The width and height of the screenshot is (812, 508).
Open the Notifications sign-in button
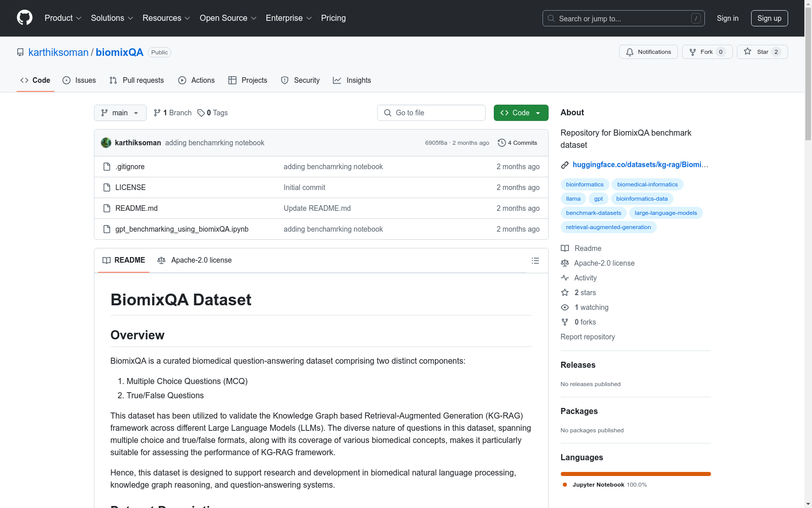point(649,52)
